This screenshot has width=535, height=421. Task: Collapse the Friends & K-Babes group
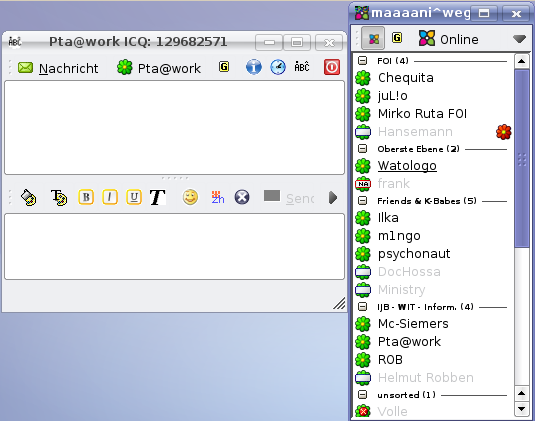point(362,201)
